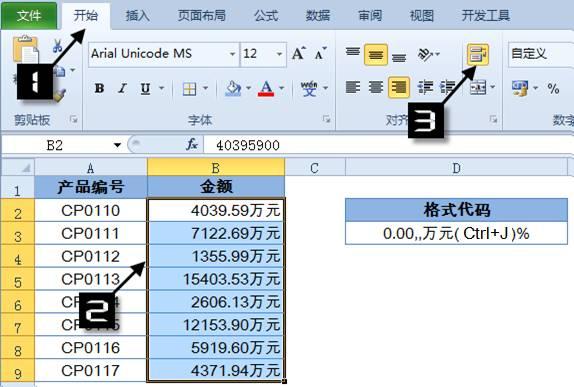
Task: Expand the Merge and Center dropdown arrow
Action: pos(492,88)
